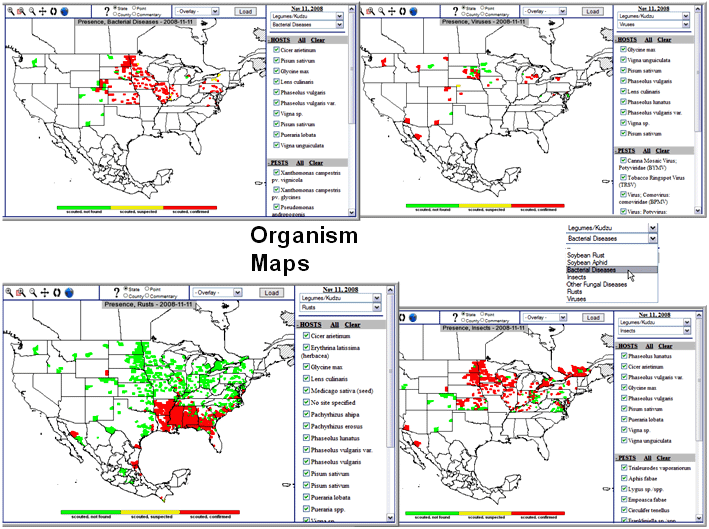The width and height of the screenshot is (709, 529).
Task: Click the Clear link next to HOSTS in the Rusts panel
Action: tap(354, 325)
